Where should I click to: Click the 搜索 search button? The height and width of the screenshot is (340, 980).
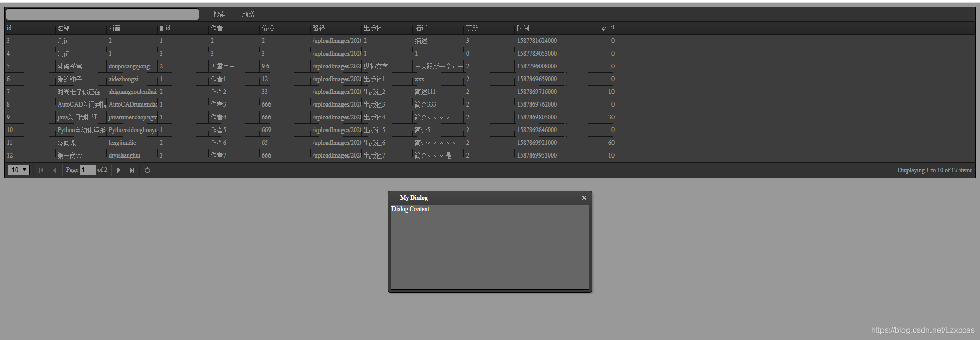(219, 14)
